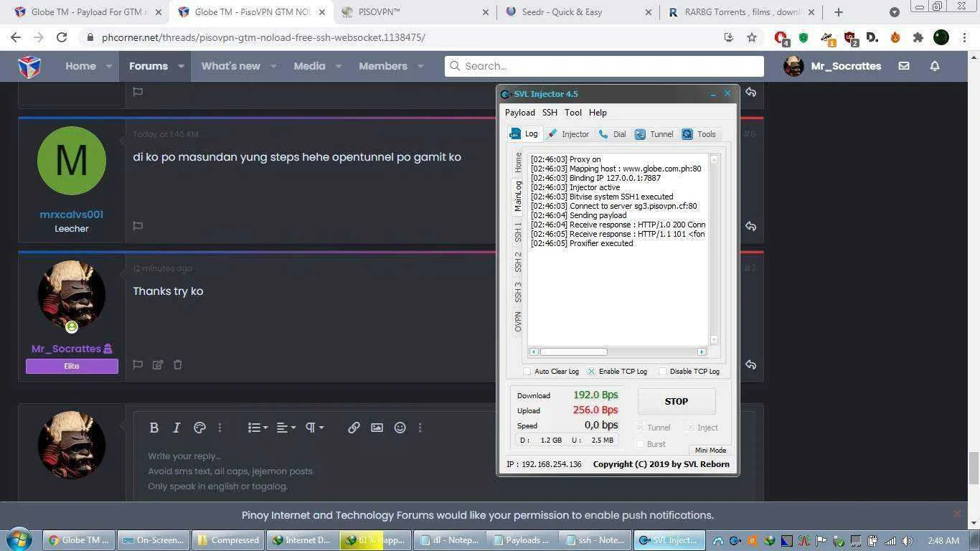
Task: Switch to the PISOVPN browser tab
Action: pos(415,12)
